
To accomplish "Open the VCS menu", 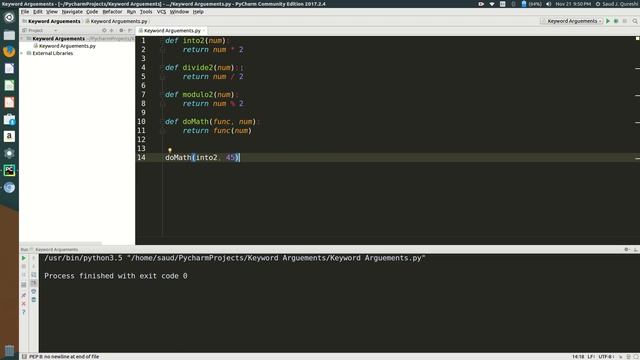I will tap(161, 12).
